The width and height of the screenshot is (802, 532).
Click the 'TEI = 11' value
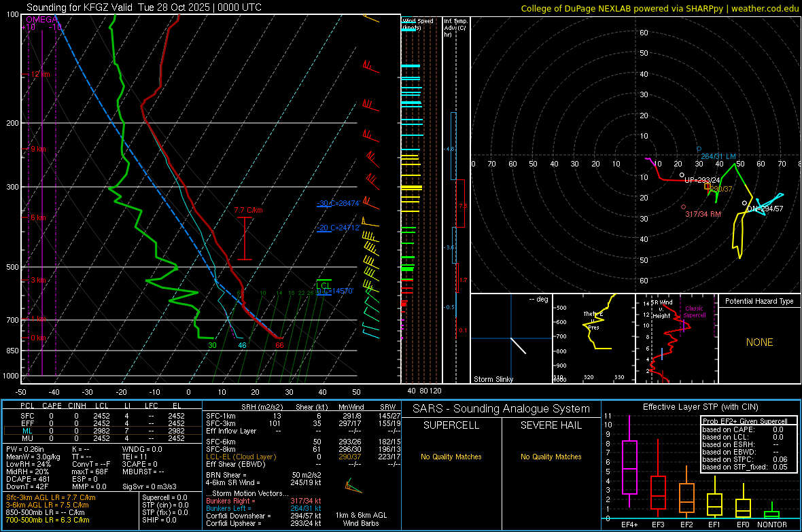[x=135, y=457]
